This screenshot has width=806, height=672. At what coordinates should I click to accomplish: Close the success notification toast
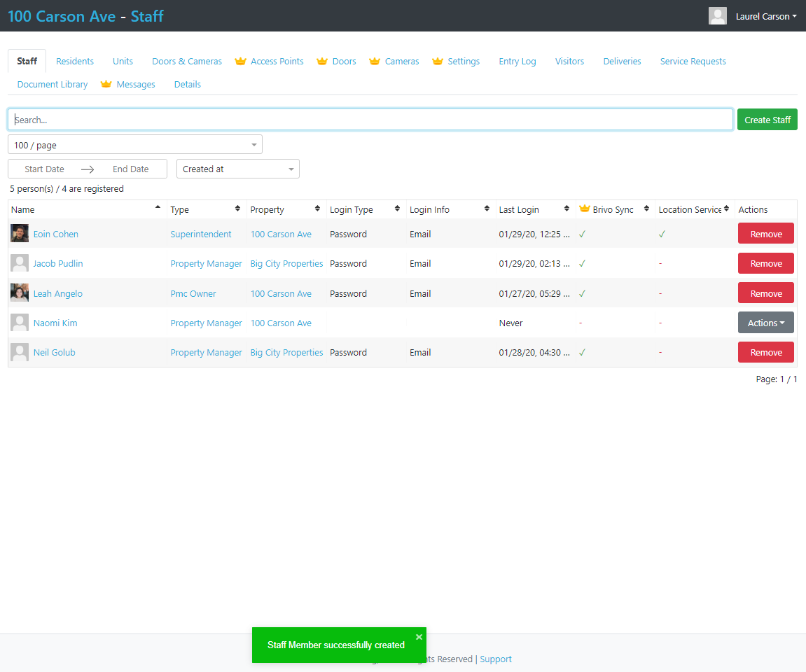(419, 637)
